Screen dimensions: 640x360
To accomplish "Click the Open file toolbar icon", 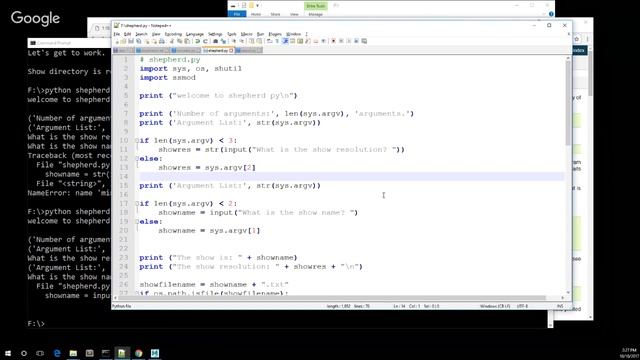I will click(123, 41).
